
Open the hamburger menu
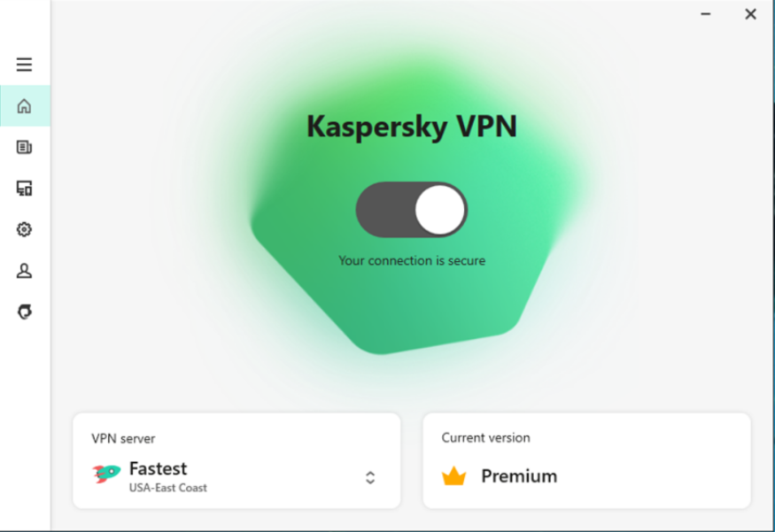24,64
